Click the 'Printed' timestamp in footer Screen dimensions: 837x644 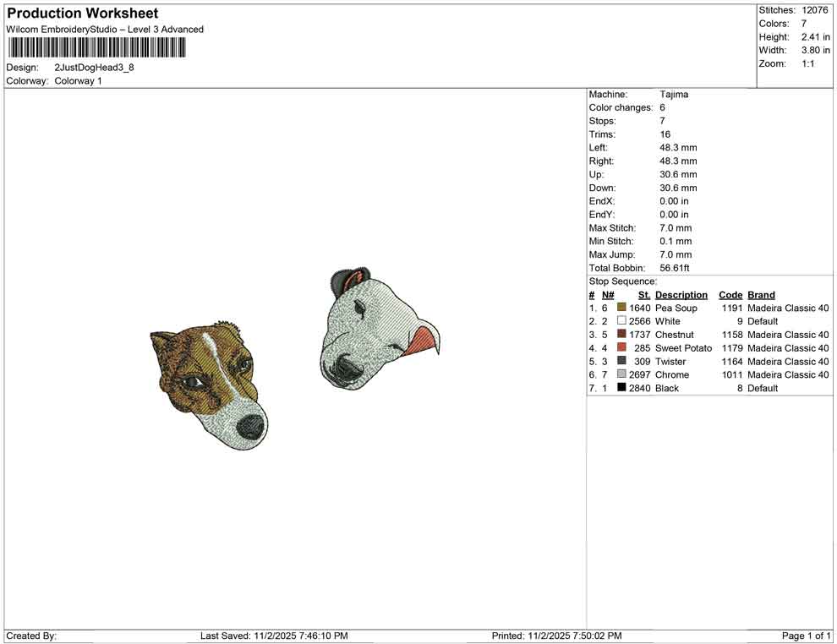pos(556,636)
